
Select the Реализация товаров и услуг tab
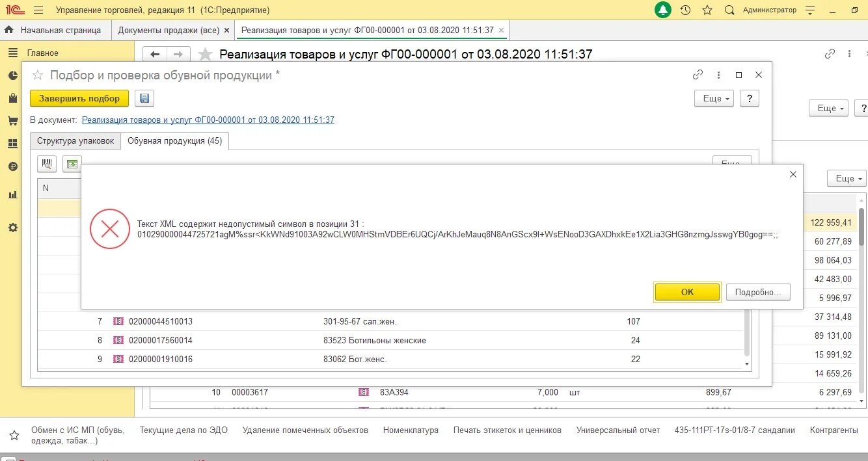point(372,30)
